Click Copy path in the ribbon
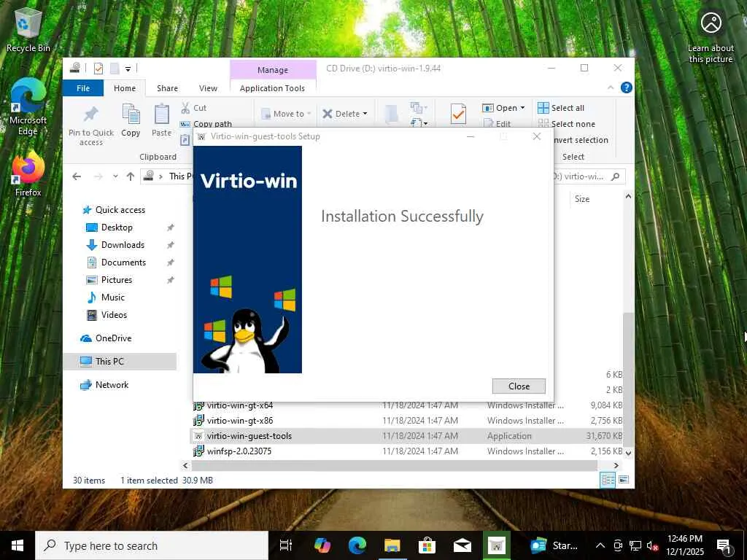Screen dimensions: 747x560 click(x=206, y=124)
